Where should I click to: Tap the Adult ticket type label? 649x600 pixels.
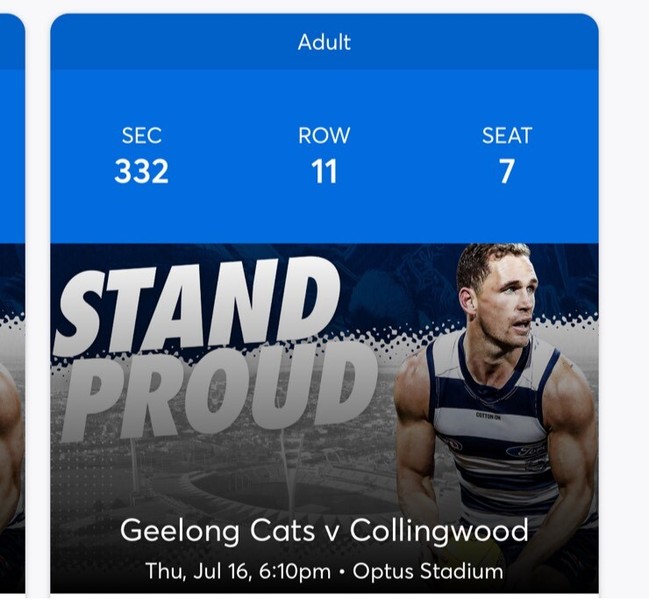pos(324,42)
